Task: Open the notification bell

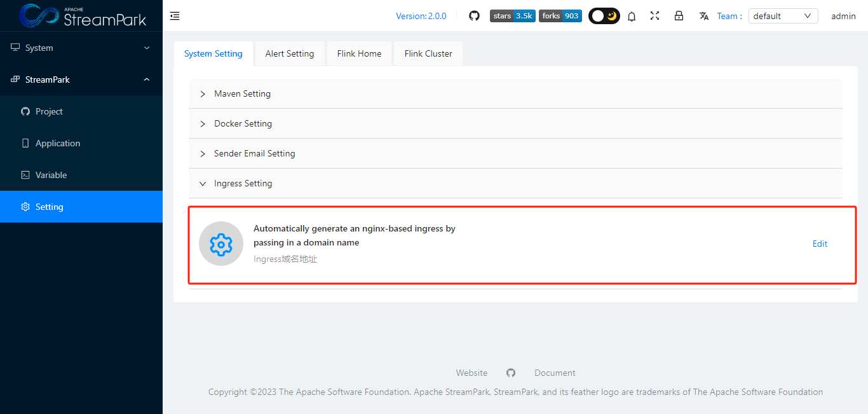Action: 632,16
